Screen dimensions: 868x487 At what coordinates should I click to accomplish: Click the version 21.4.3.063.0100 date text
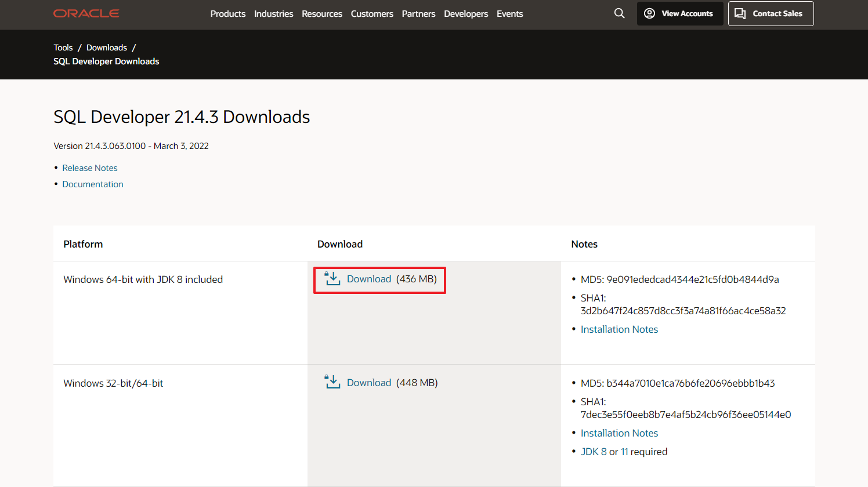pos(131,146)
